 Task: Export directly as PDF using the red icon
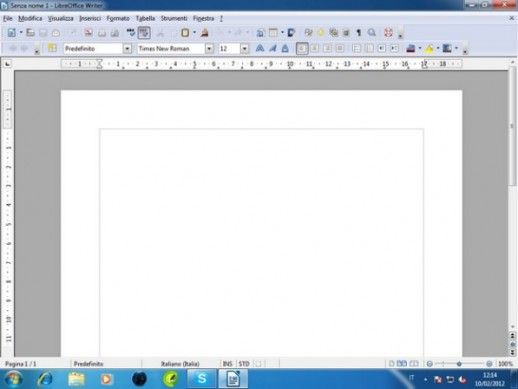[x=88, y=33]
